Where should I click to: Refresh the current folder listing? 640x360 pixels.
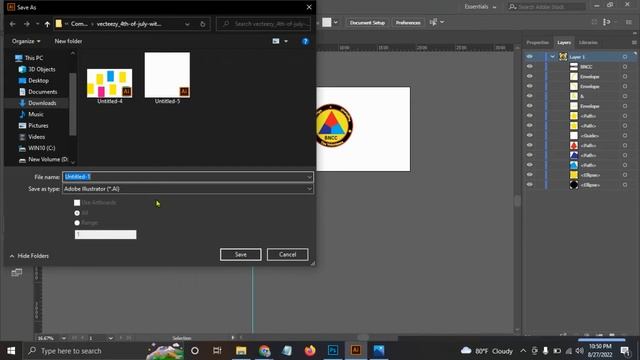point(202,24)
